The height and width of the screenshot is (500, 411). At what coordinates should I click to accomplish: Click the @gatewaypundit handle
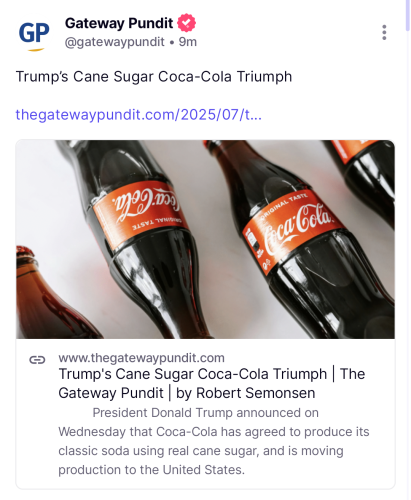coord(115,42)
